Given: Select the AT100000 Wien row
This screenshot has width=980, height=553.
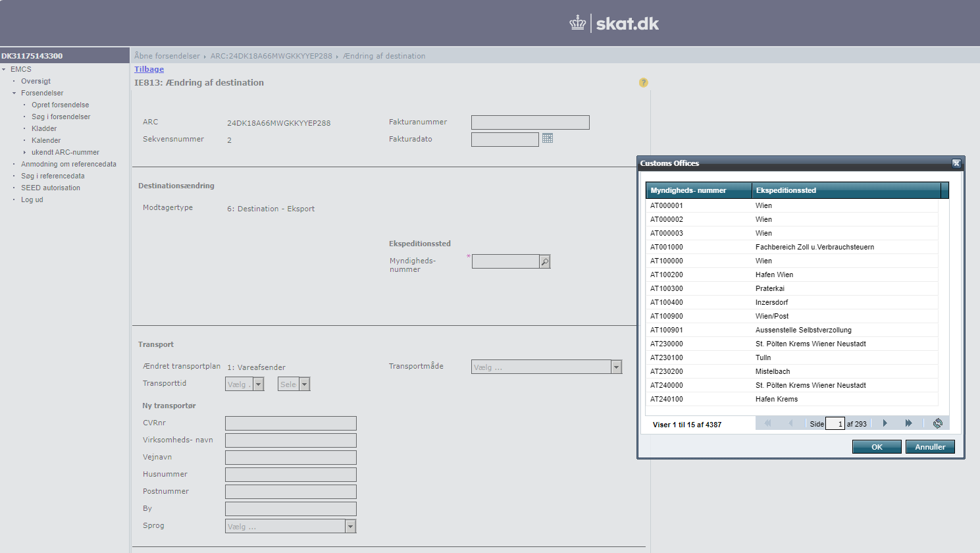Looking at the screenshot, I should pos(792,261).
